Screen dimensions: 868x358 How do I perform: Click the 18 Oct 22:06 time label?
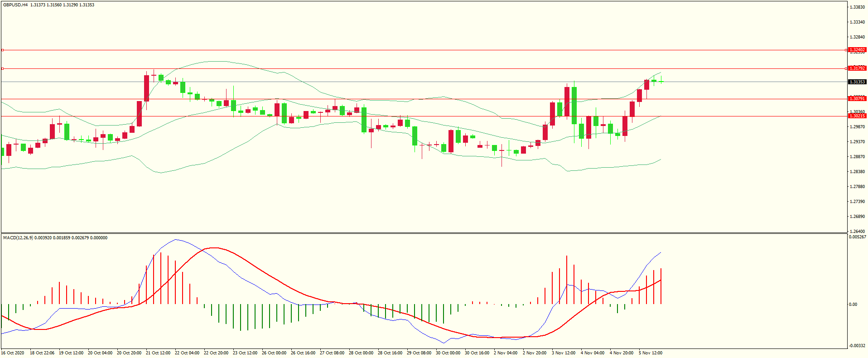[42, 353]
